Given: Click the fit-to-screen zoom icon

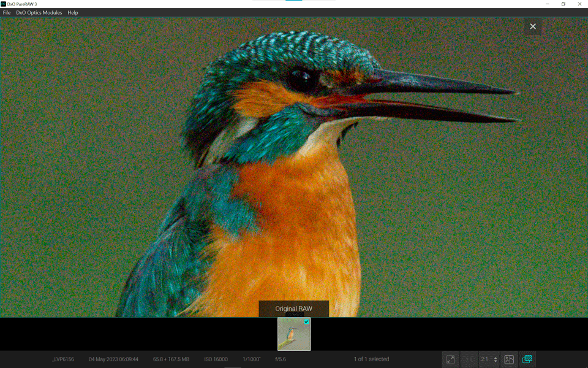Looking at the screenshot, I should [450, 359].
